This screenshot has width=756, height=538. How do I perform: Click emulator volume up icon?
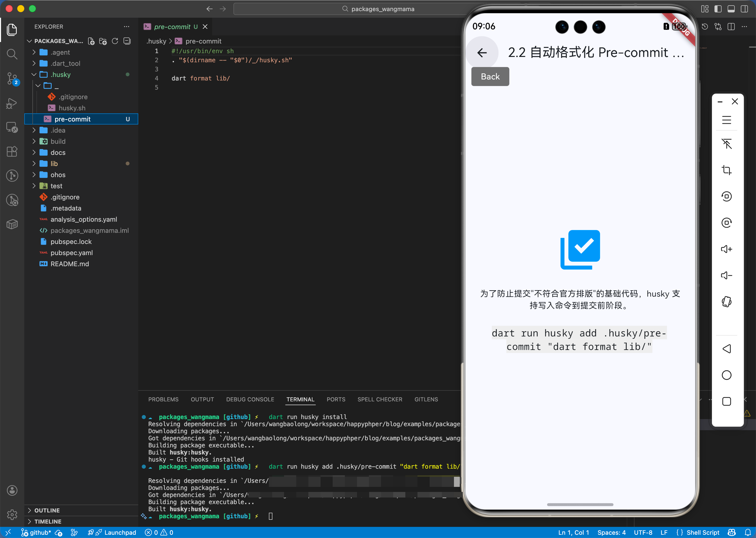click(726, 249)
